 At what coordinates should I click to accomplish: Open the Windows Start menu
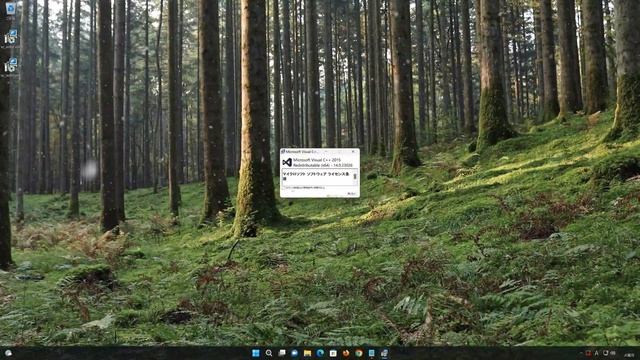[x=256, y=353]
